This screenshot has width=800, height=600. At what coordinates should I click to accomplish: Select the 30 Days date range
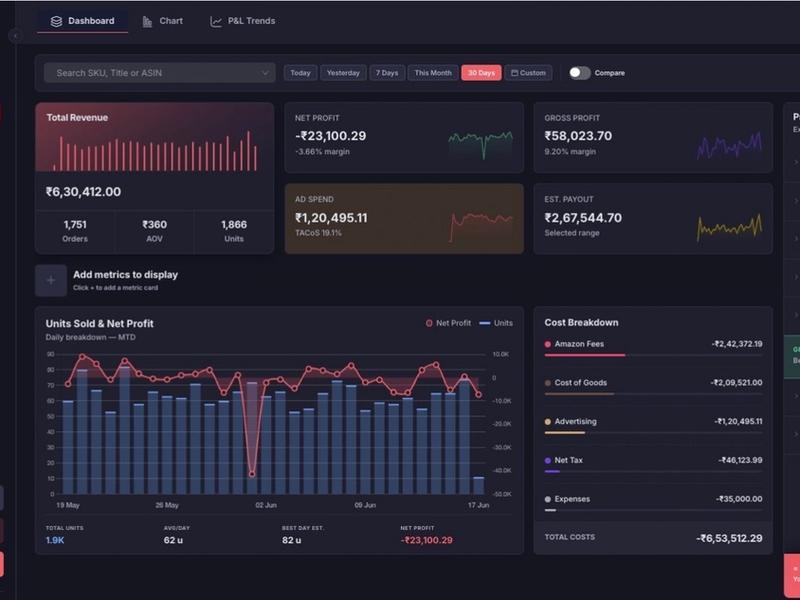[x=481, y=73]
